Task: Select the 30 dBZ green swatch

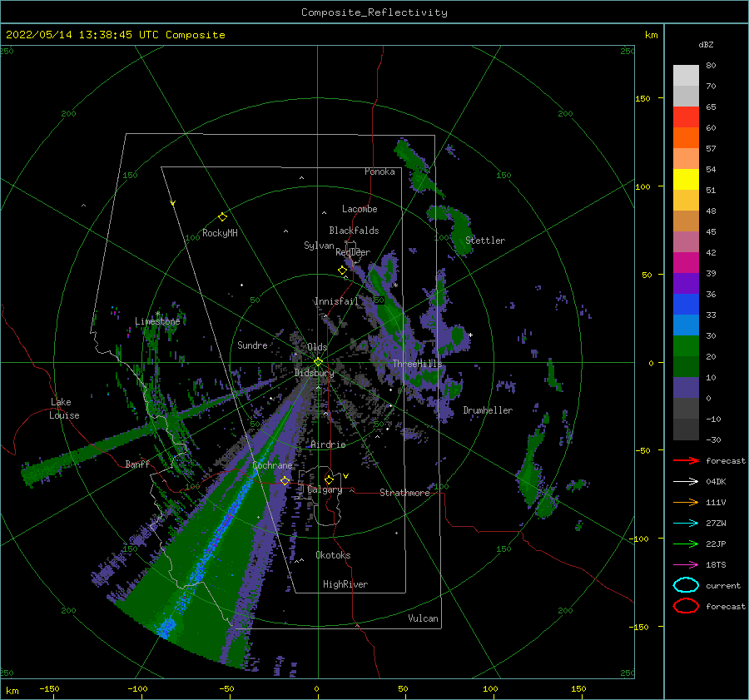Action: click(686, 346)
